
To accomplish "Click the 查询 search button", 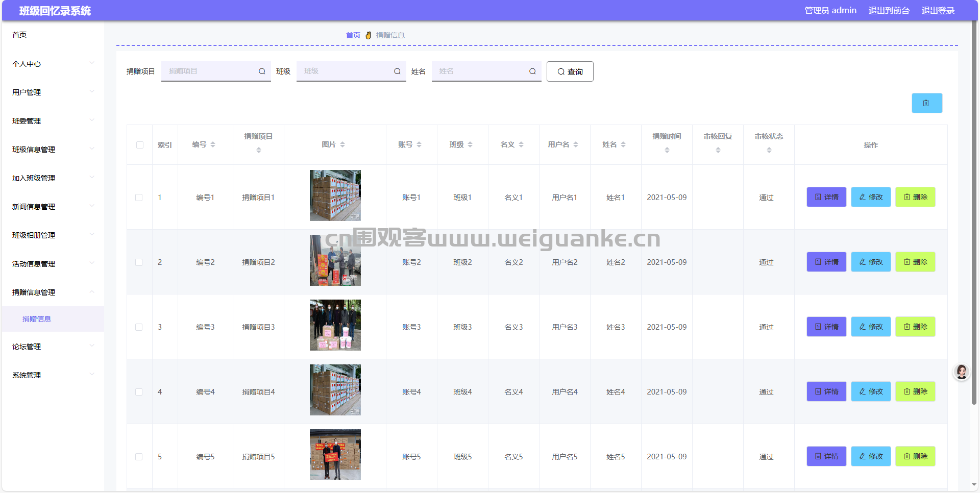I will (x=570, y=71).
